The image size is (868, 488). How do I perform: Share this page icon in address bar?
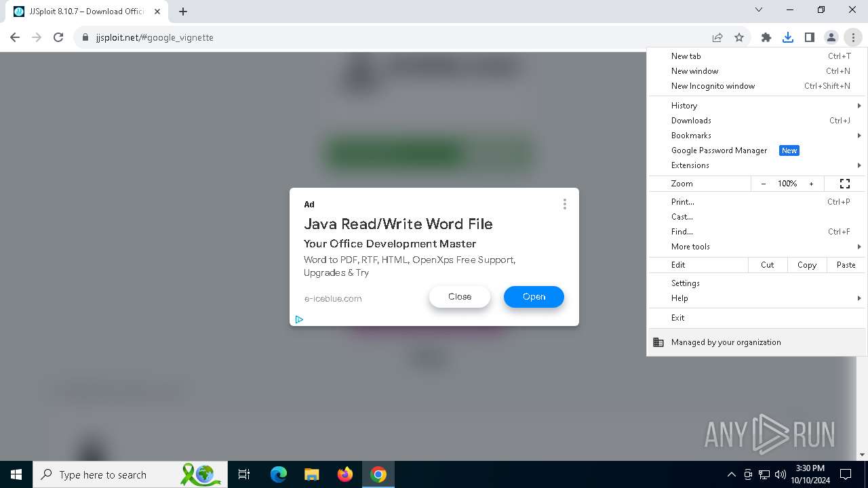(x=717, y=37)
